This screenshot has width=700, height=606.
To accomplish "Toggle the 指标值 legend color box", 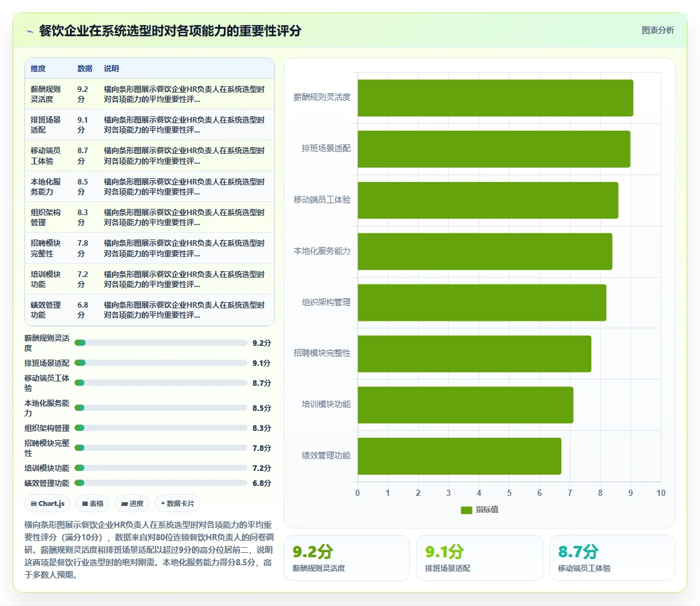I will [x=466, y=510].
